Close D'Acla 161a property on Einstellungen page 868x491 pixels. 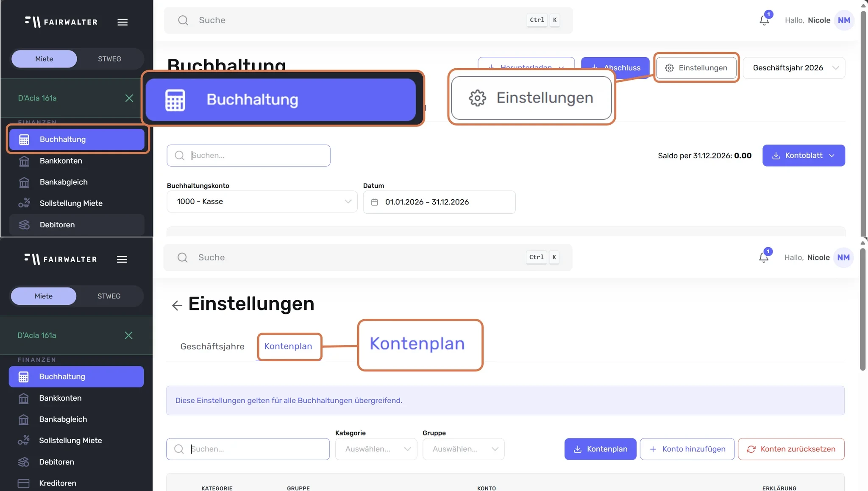pyautogui.click(x=129, y=335)
